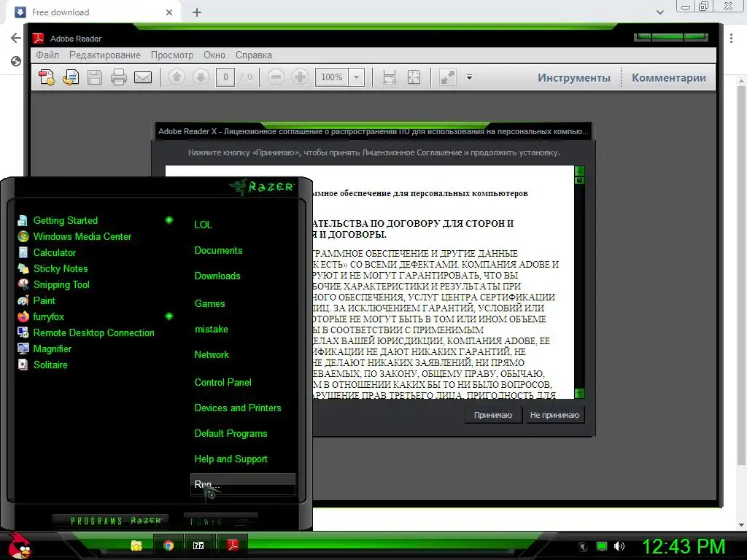The image size is (747, 560).
Task: Launch Windows Media Center
Action: [82, 237]
